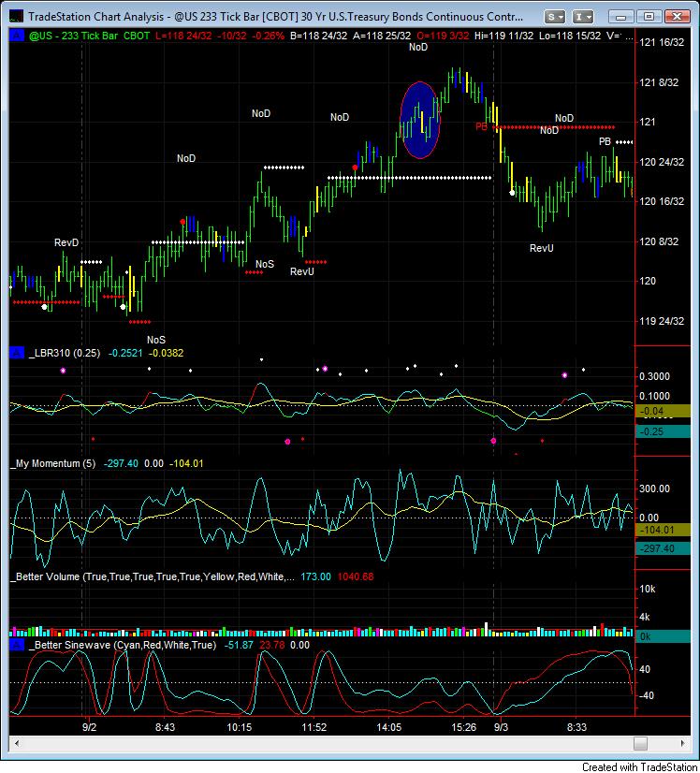This screenshot has width=700, height=773.
Task: Click the -0.2521 LBR310 value
Action: (125, 353)
